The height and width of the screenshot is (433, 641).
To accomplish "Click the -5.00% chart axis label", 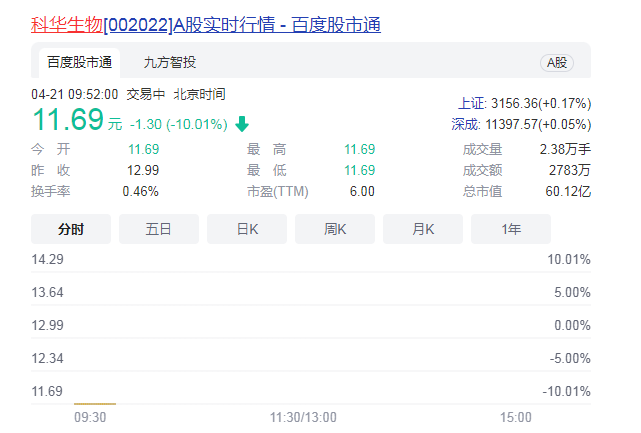I will point(570,359).
